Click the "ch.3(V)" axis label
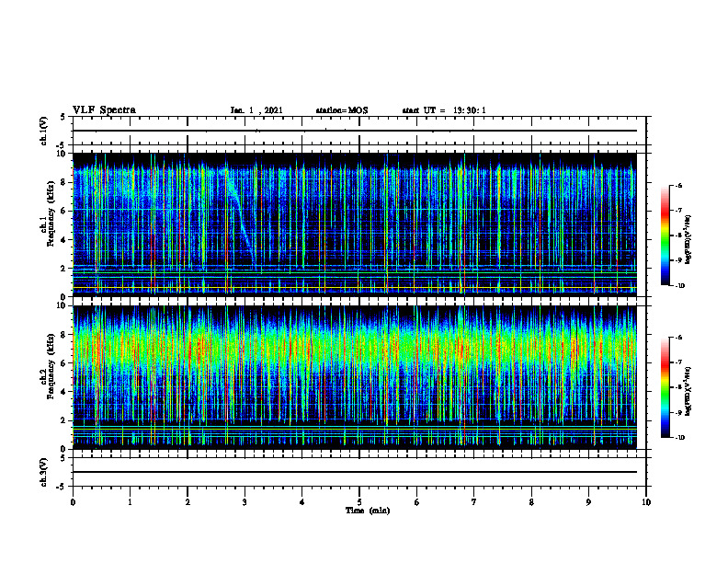Image resolution: width=728 pixels, height=563 pixels. pos(43,472)
